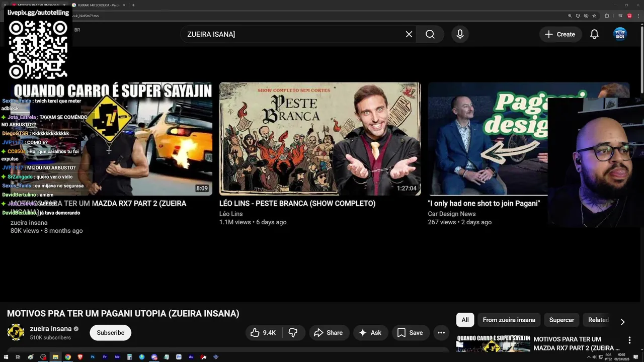Open the Calculator taskbar icon
The image size is (644, 362).
129,357
